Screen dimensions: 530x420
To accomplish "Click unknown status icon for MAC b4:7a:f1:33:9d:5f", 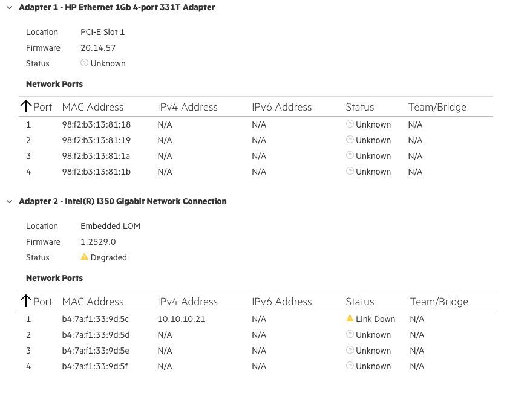I will point(350,366).
